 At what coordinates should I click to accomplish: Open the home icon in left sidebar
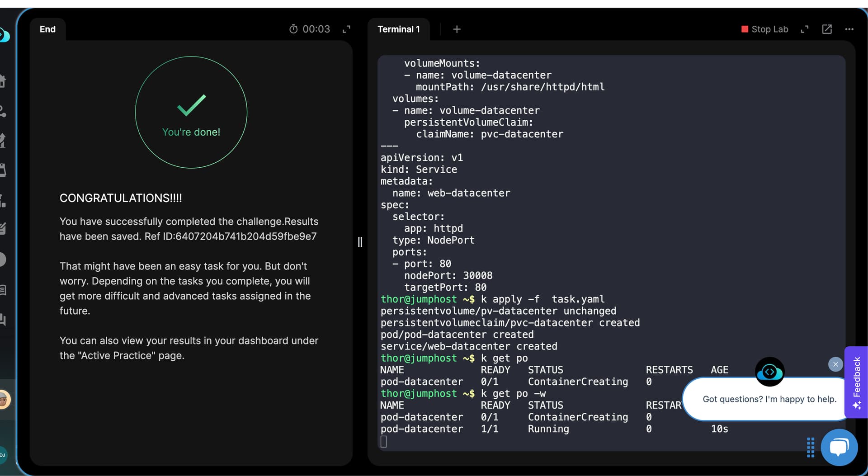3,81
